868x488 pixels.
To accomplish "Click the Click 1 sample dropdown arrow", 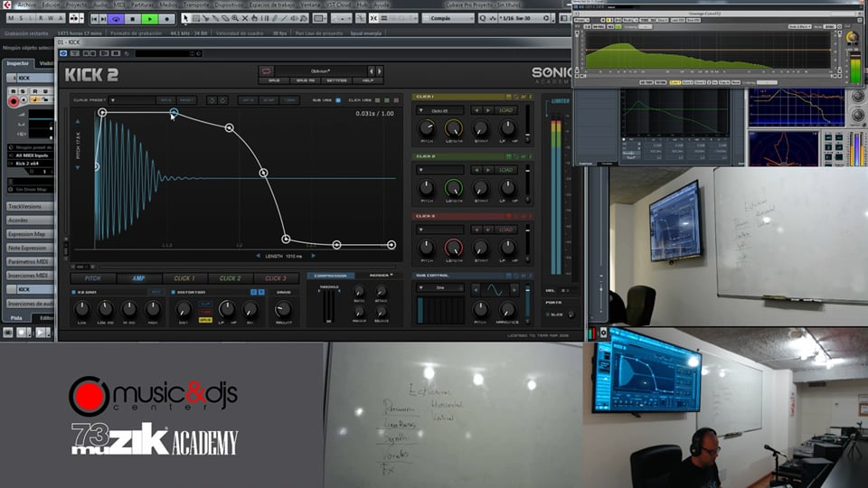I will pyautogui.click(x=420, y=110).
